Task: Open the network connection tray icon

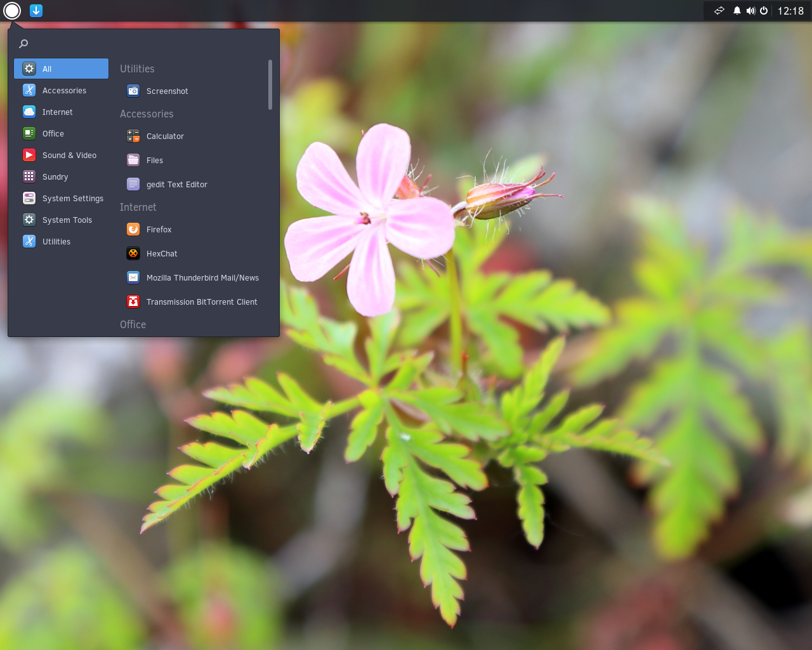Action: coord(719,11)
